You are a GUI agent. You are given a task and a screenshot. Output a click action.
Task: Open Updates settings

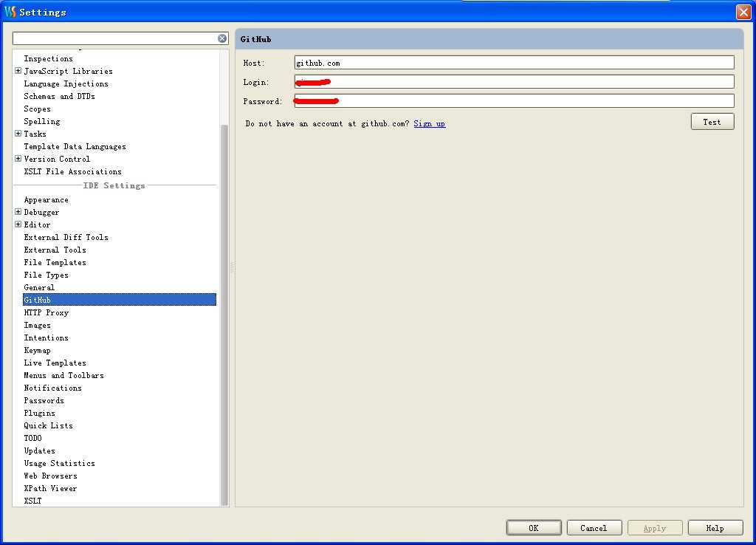pyautogui.click(x=40, y=450)
